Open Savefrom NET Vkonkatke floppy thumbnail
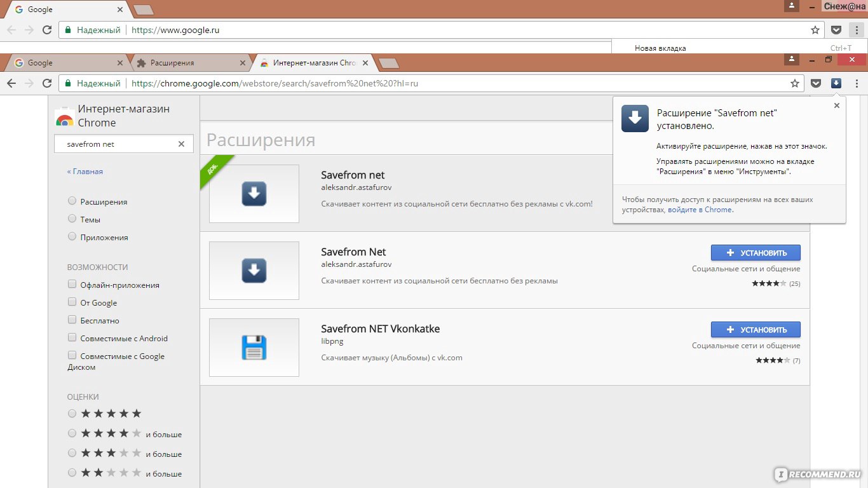The image size is (868, 488). (254, 348)
